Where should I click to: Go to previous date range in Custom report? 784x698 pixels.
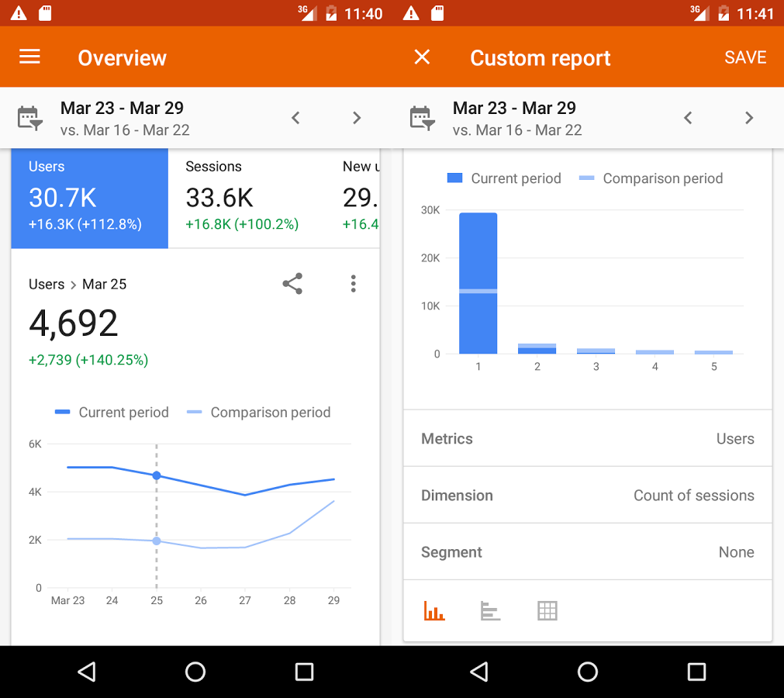pyautogui.click(x=688, y=118)
